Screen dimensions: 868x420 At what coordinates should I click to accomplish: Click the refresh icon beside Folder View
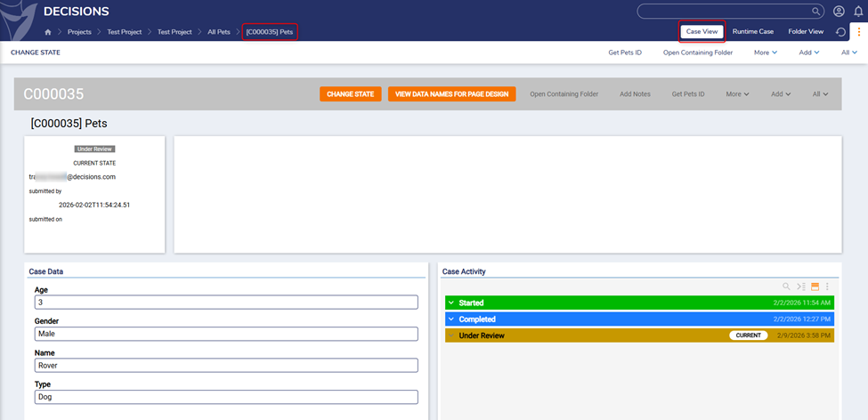(x=841, y=32)
